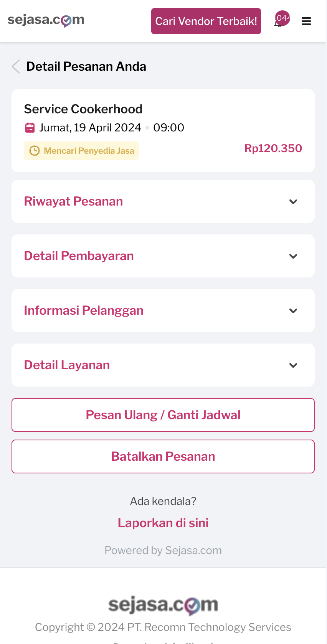Click the footer sejasa.com logo
The image size is (327, 644).
[x=163, y=605]
